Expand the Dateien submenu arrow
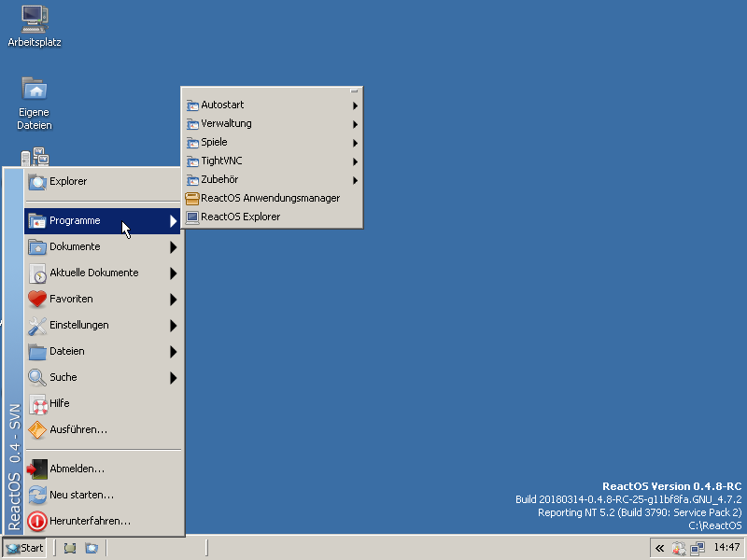The image size is (747, 560). point(174,352)
